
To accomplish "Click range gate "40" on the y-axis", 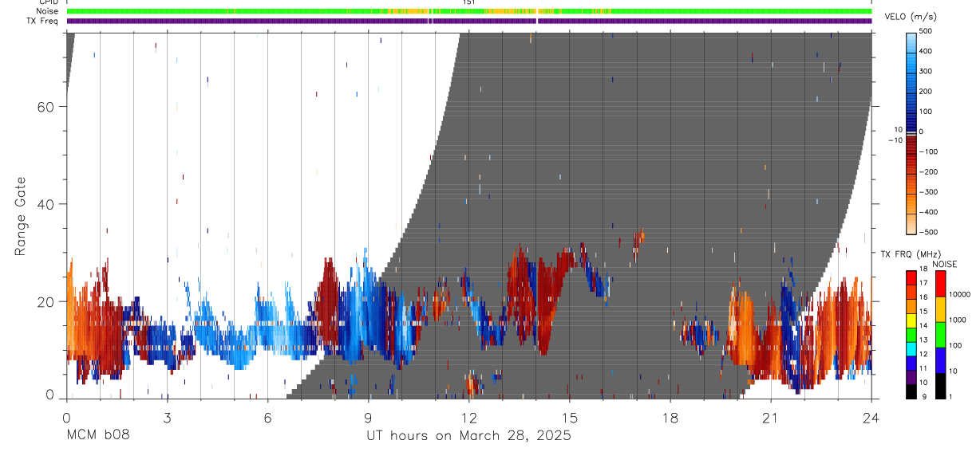I will (x=45, y=204).
